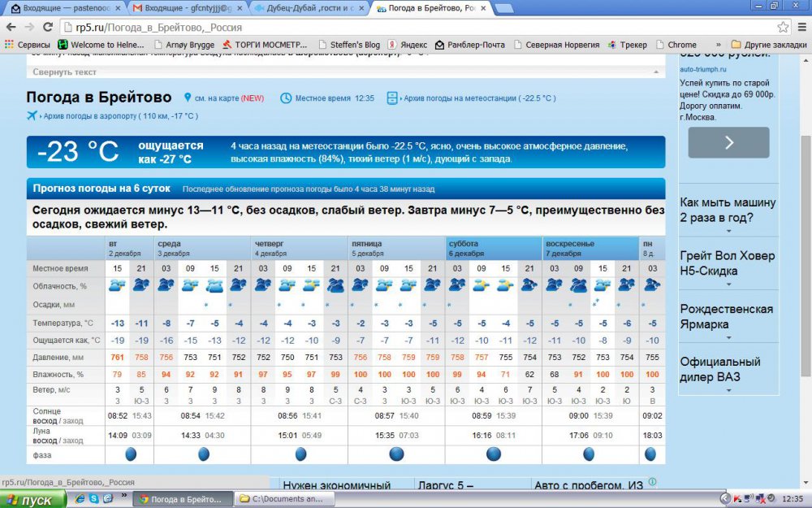The width and height of the screenshot is (812, 508).
Task: Click the airplane icon for airport archive
Action: coord(32,116)
